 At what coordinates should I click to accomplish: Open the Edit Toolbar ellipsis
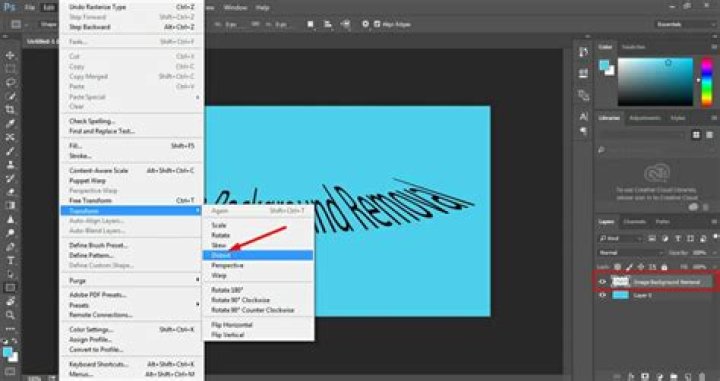[10, 329]
